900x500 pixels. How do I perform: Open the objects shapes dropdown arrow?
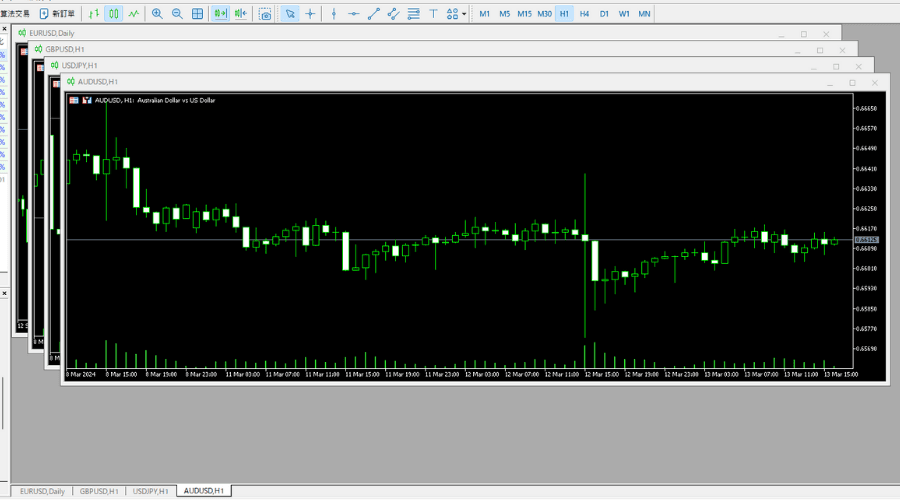point(463,14)
